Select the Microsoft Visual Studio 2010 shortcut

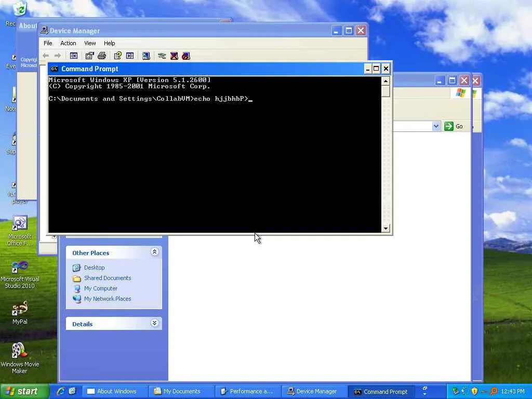click(20, 275)
